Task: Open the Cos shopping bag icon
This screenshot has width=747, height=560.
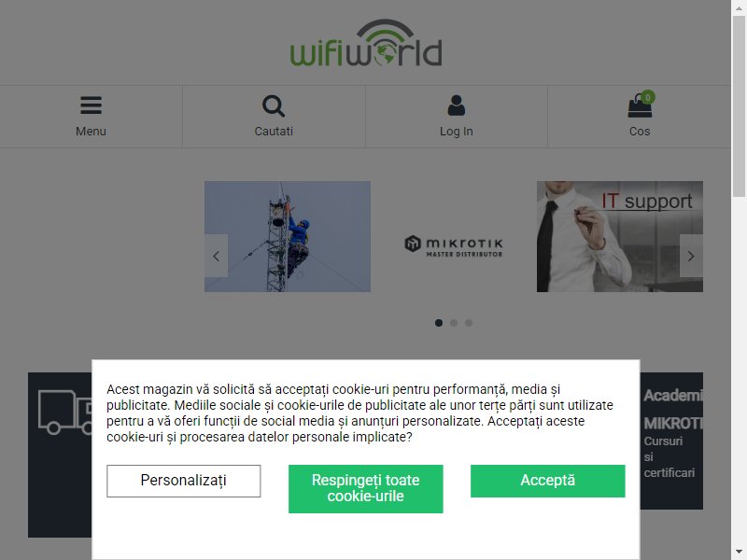Action: click(640, 106)
